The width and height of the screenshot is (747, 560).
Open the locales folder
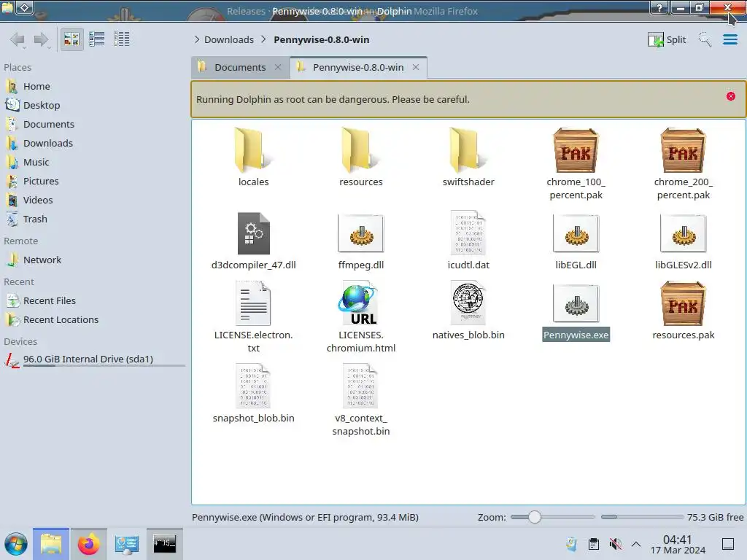tap(253, 157)
